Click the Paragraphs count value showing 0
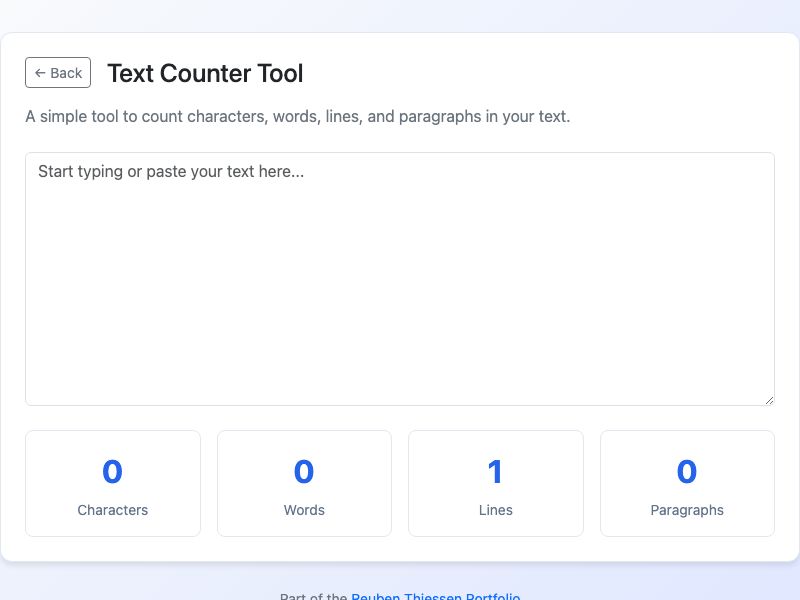 point(687,471)
